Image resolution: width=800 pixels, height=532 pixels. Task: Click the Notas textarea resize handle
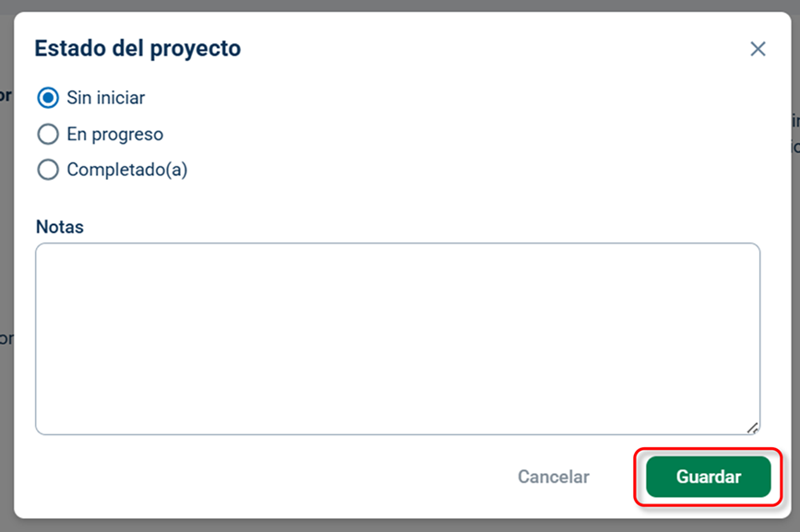[x=753, y=428]
